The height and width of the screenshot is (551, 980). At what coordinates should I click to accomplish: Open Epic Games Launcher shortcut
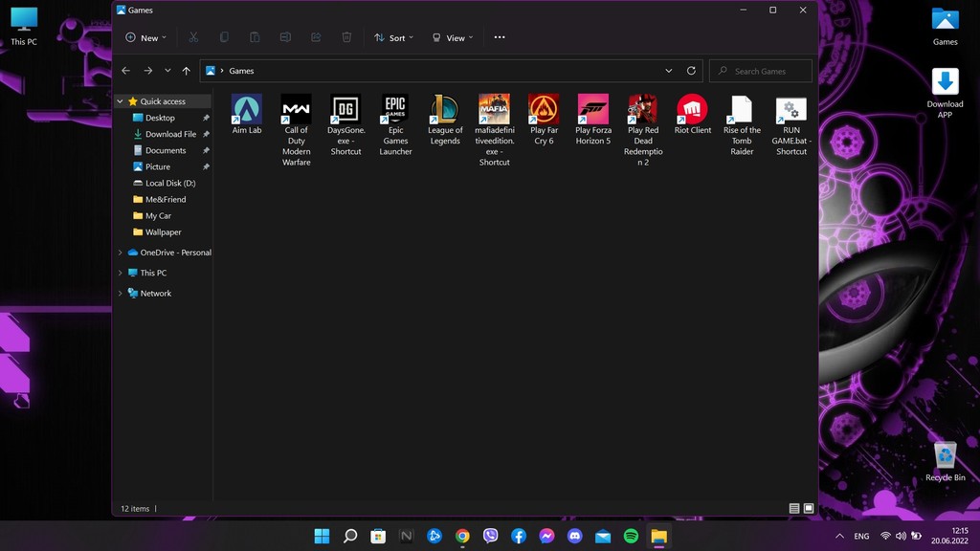395,125
